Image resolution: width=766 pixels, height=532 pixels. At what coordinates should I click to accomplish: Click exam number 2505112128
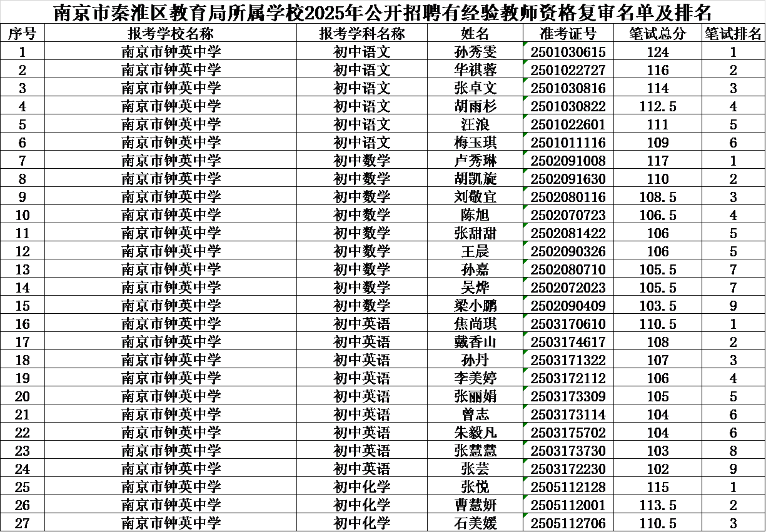coord(568,488)
